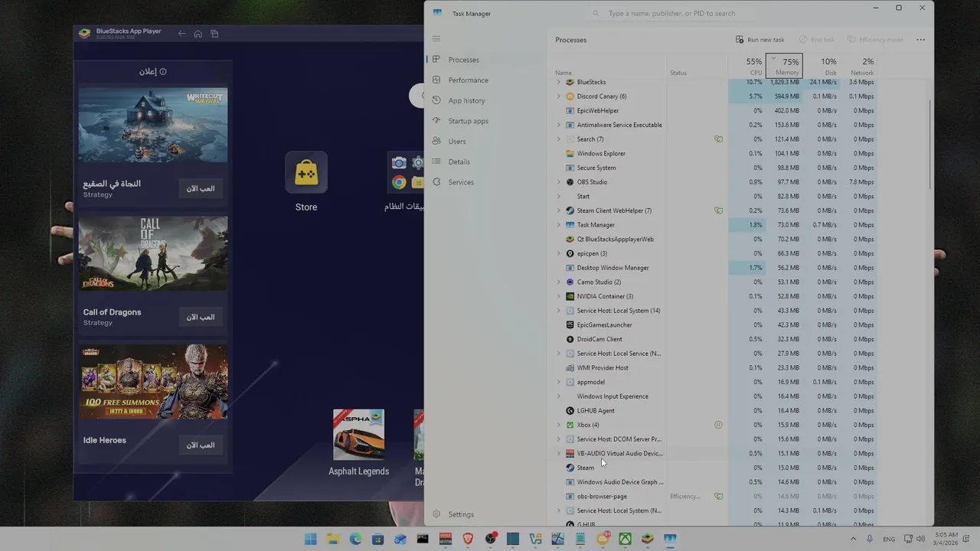Select Windows Audio Device Graph process

712,482
